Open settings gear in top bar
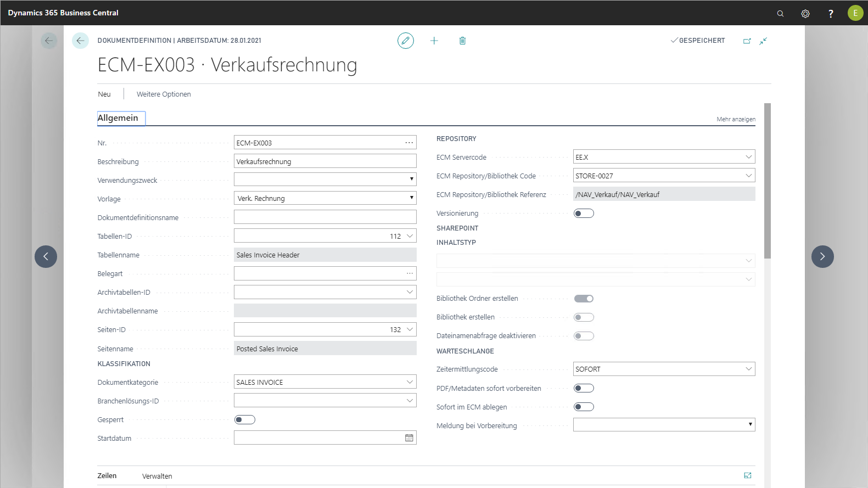Image resolution: width=868 pixels, height=488 pixels. point(805,13)
